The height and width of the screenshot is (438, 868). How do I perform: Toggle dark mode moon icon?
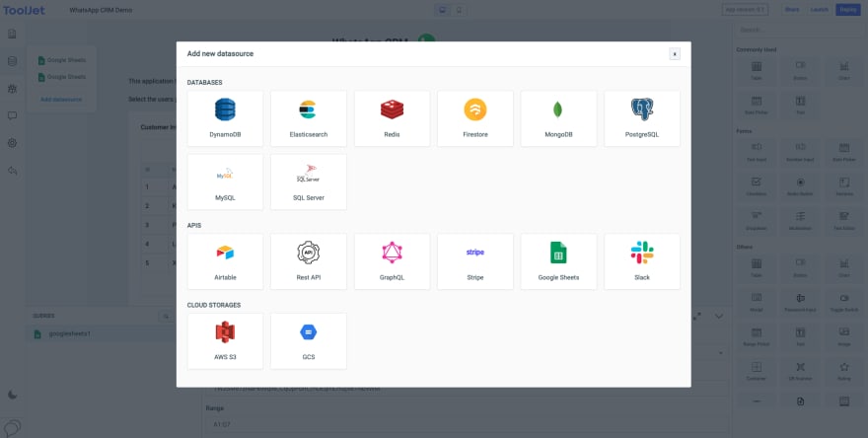pos(12,395)
